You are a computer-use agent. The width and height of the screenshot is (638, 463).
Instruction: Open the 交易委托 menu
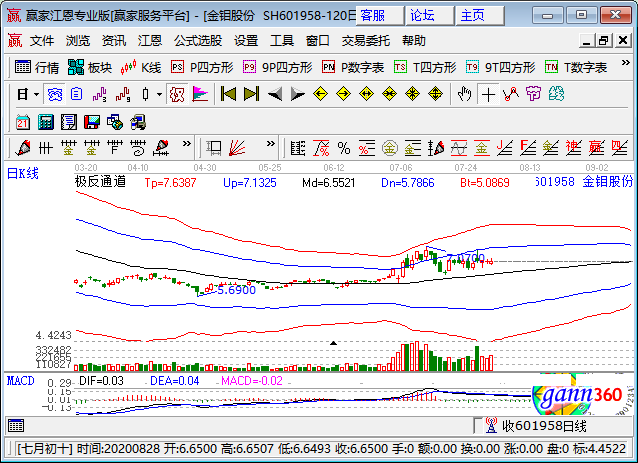pyautogui.click(x=366, y=41)
